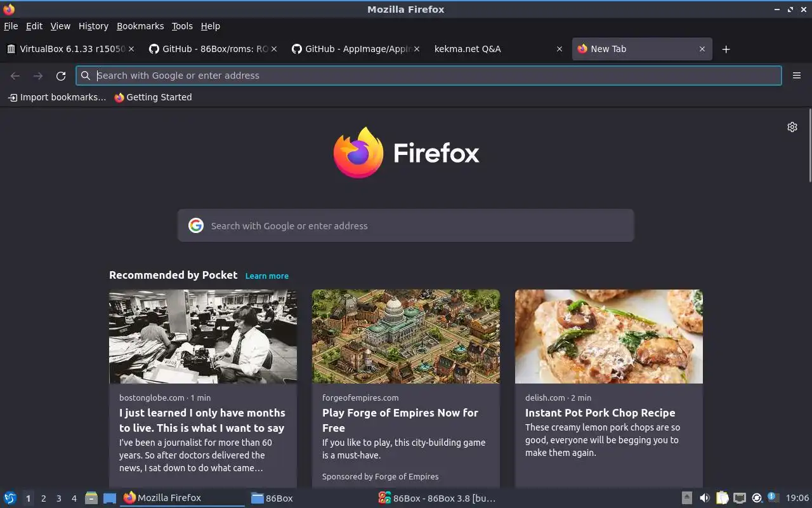The height and width of the screenshot is (508, 812).
Task: Click the Firefox icon beside Getting Started bookmark
Action: [x=119, y=97]
